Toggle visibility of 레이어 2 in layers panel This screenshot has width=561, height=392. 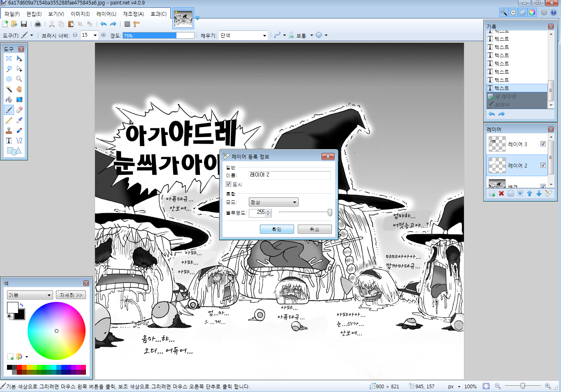click(543, 165)
